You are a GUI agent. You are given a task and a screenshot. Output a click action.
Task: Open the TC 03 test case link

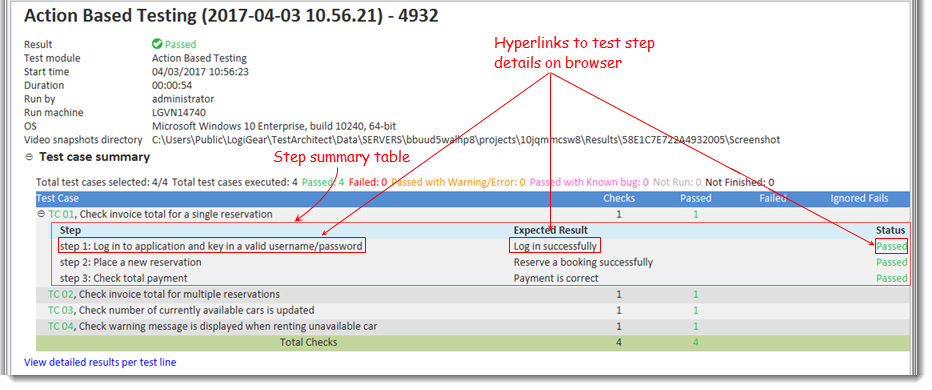(x=61, y=310)
